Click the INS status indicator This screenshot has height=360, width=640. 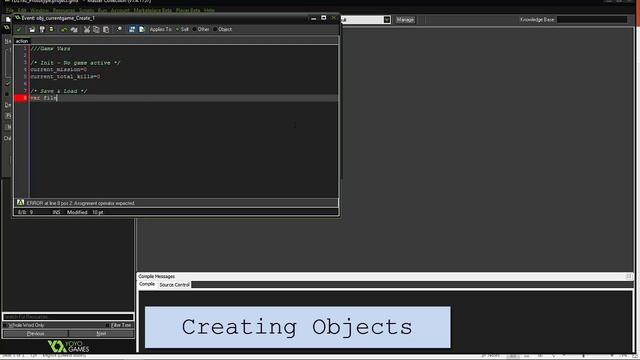coord(56,212)
